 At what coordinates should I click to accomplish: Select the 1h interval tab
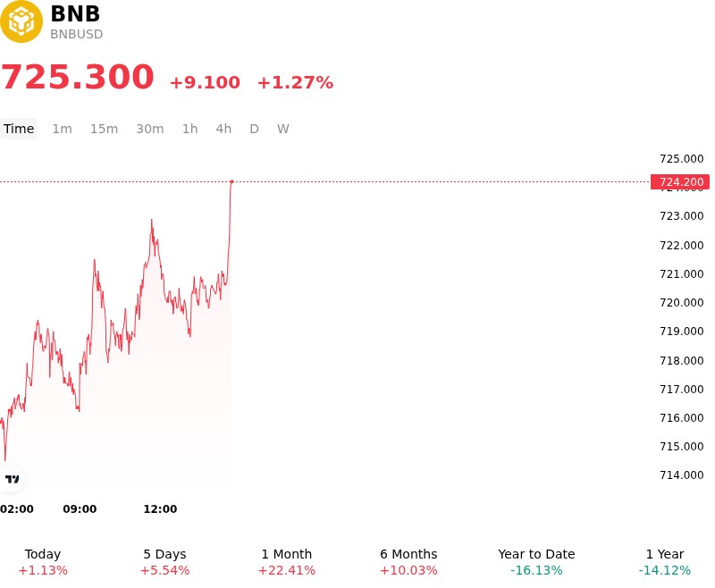click(x=190, y=129)
